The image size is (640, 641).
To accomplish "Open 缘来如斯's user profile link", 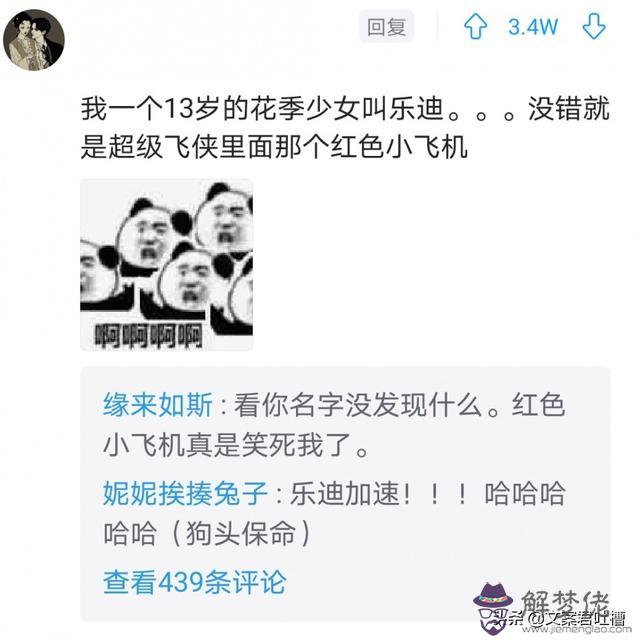I will coord(157,405).
